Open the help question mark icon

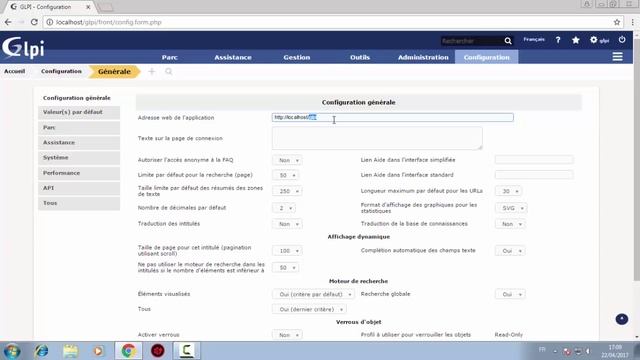click(x=558, y=40)
